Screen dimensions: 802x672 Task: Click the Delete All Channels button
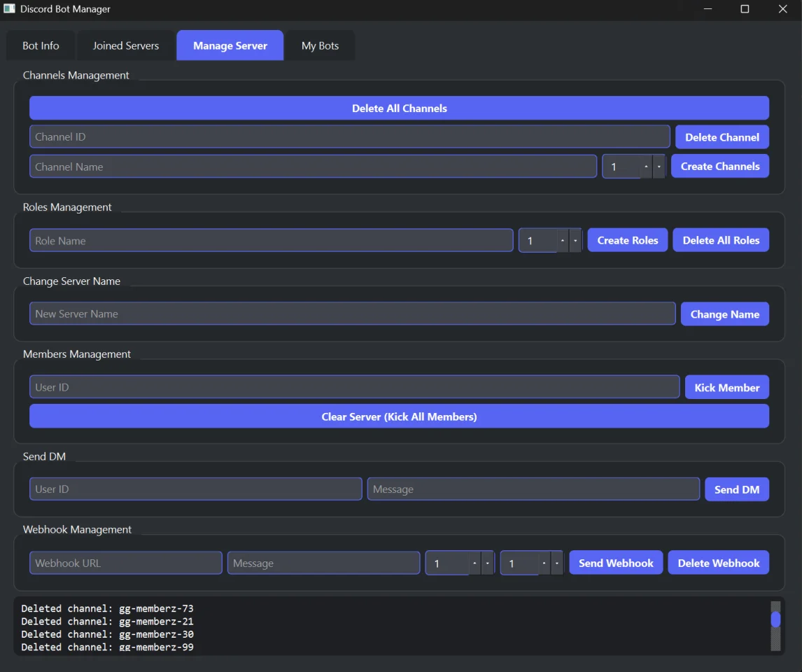pos(399,108)
